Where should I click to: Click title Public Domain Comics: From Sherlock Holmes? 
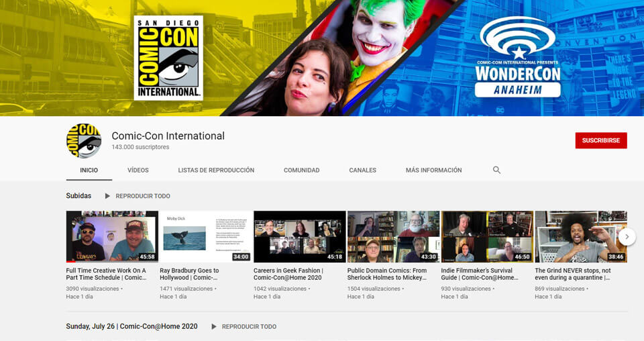387,274
